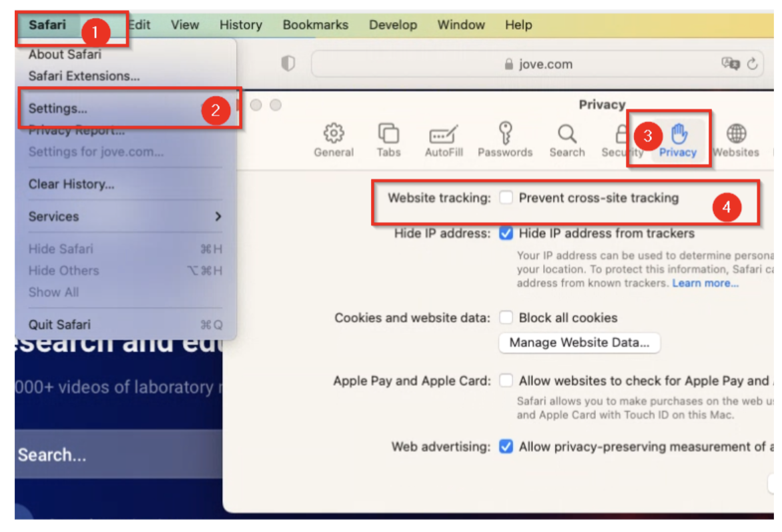782x532 pixels.
Task: Check the Block all cookies box
Action: coord(506,317)
